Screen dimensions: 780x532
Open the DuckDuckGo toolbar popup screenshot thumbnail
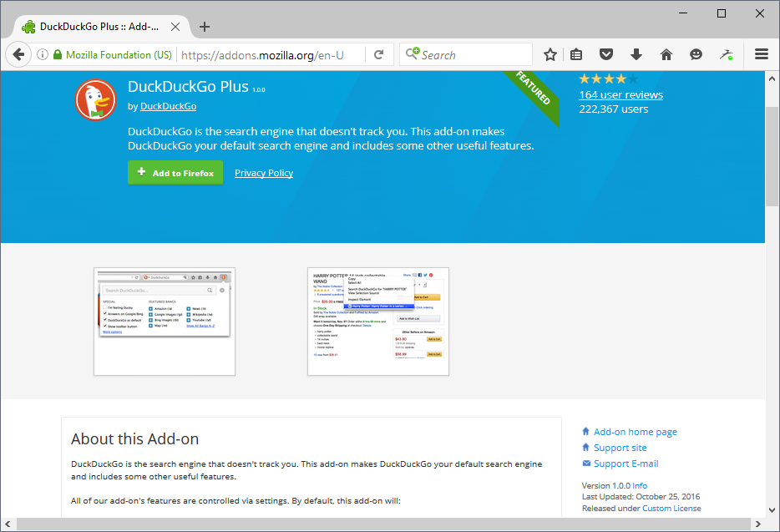tap(165, 322)
